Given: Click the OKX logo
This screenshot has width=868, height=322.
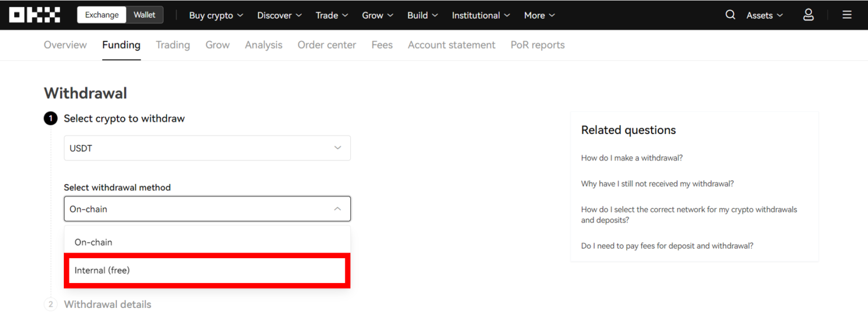Looking at the screenshot, I should (34, 15).
